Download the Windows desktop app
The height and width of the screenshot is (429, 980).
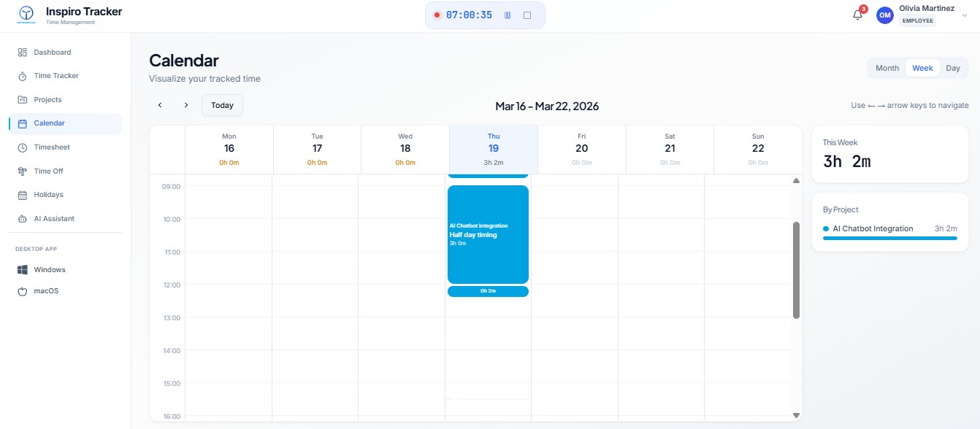click(50, 269)
